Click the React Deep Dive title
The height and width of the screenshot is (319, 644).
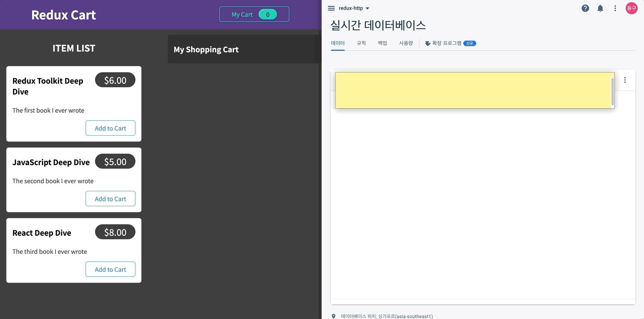pos(42,233)
